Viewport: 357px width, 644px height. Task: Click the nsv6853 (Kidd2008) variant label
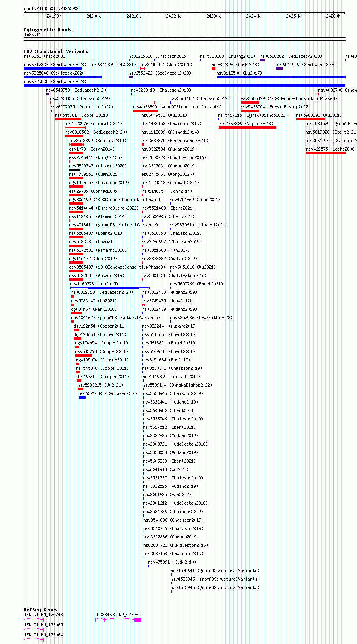pos(46,57)
